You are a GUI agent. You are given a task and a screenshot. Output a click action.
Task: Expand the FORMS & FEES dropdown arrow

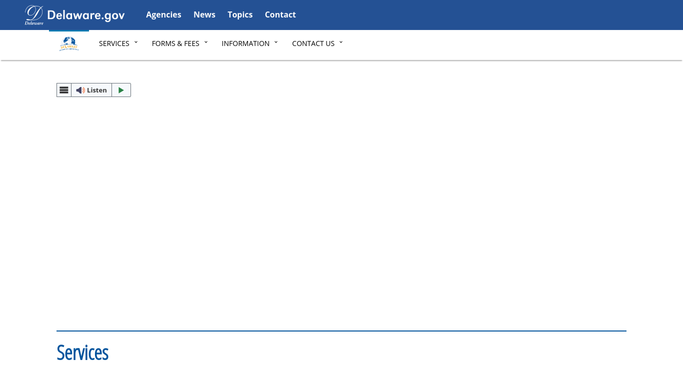click(206, 43)
